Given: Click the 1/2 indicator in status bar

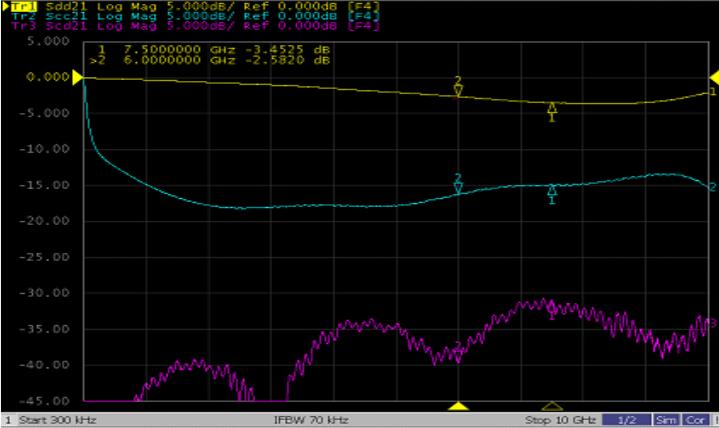Looking at the screenshot, I should [628, 418].
